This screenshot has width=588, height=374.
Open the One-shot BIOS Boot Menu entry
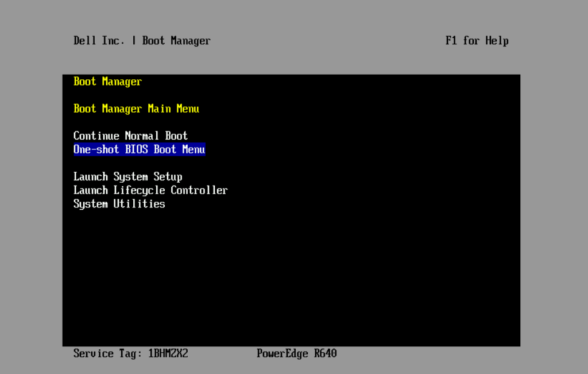pos(139,149)
